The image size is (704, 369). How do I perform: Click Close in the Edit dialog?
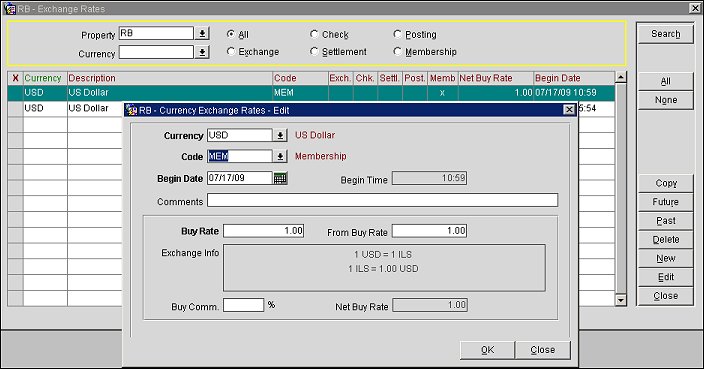[543, 350]
